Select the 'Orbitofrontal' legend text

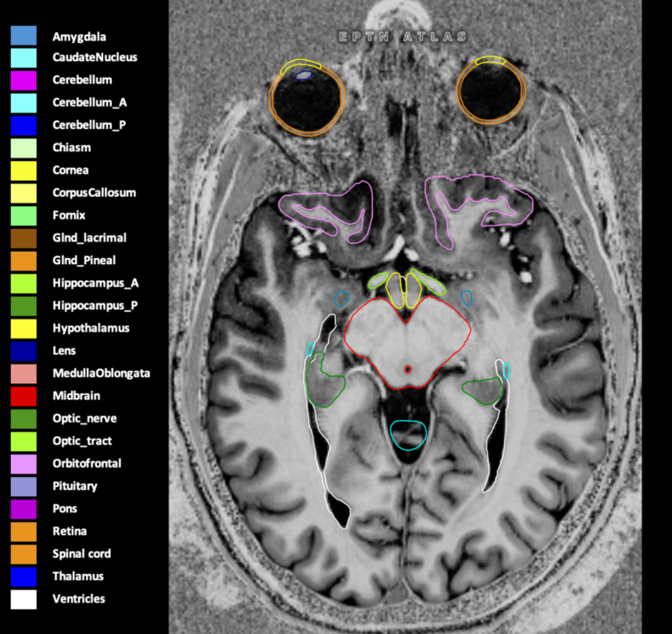click(87, 464)
